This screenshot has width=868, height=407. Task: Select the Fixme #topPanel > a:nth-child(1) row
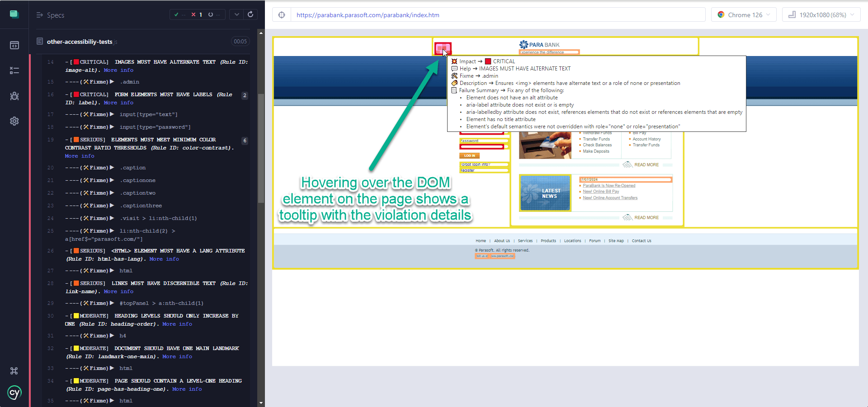147,303
